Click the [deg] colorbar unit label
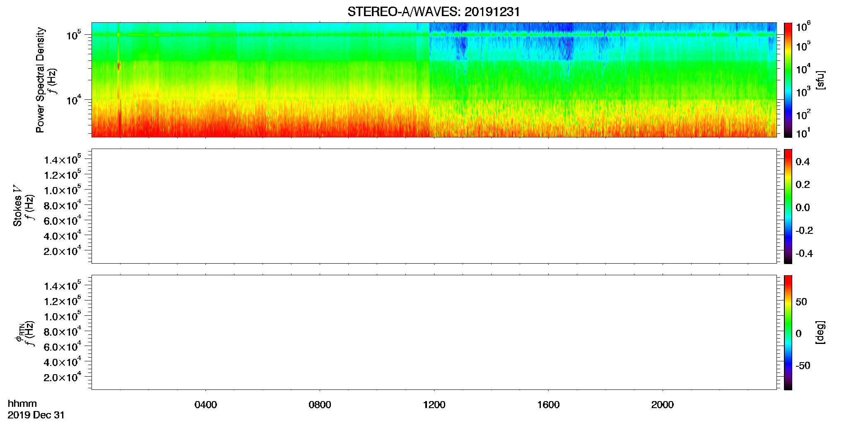 [x=820, y=332]
